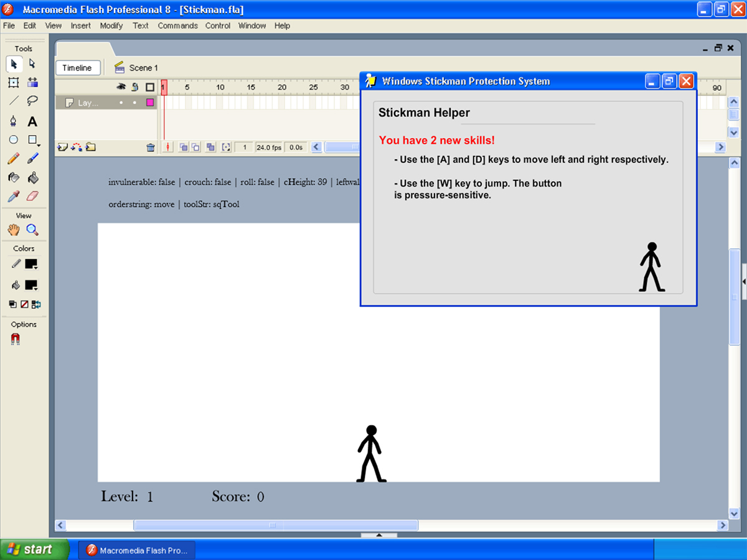The image size is (747, 560).
Task: Click the Swap Colors button
Action: 36,304
